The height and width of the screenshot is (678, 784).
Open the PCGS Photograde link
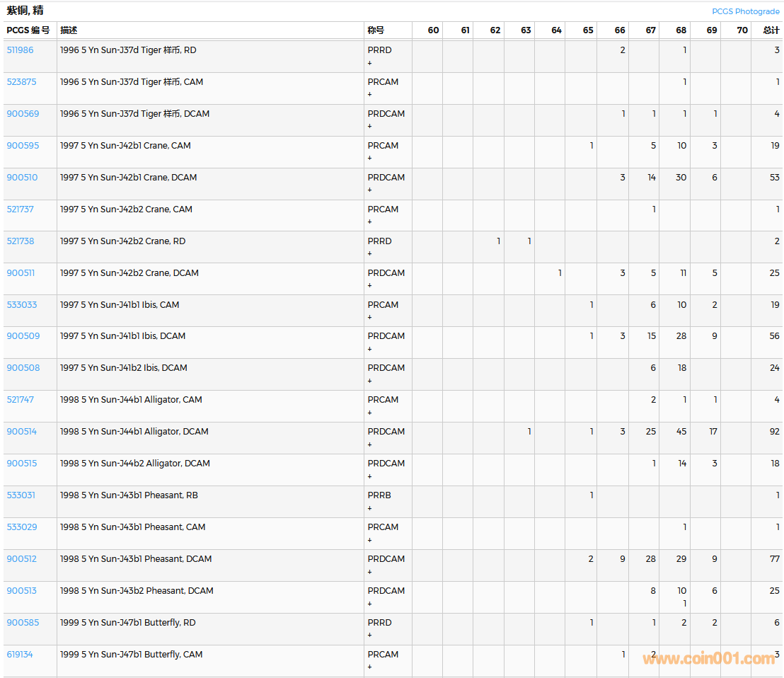(x=746, y=11)
